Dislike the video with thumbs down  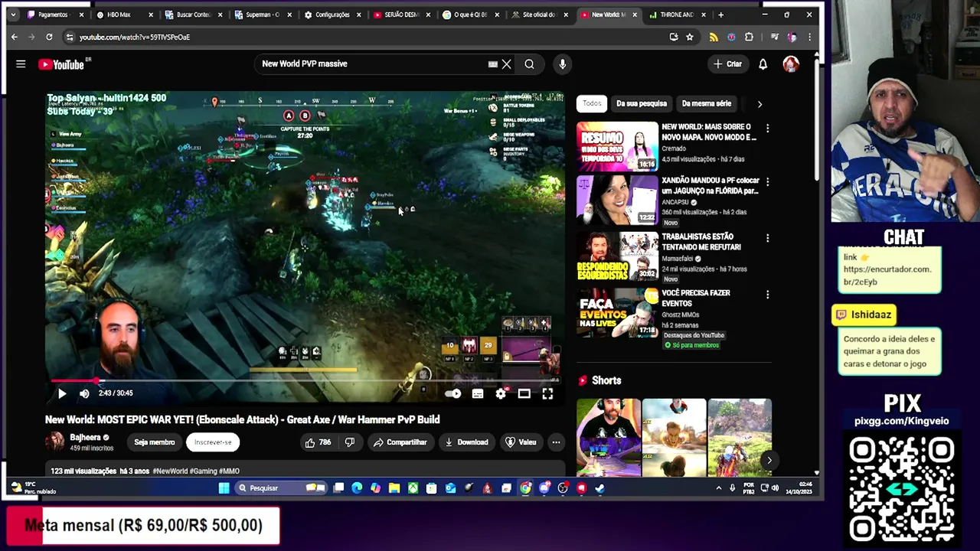coord(350,442)
